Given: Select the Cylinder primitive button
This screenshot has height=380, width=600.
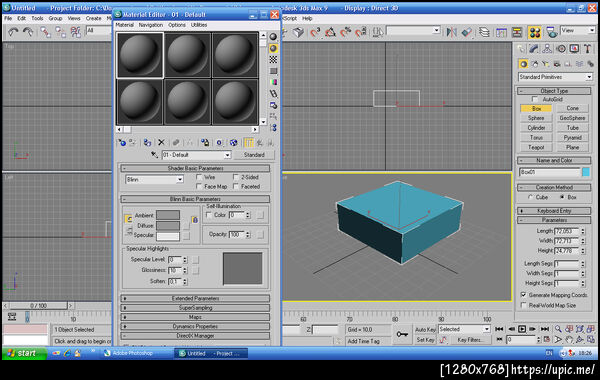Looking at the screenshot, I should click(536, 128).
